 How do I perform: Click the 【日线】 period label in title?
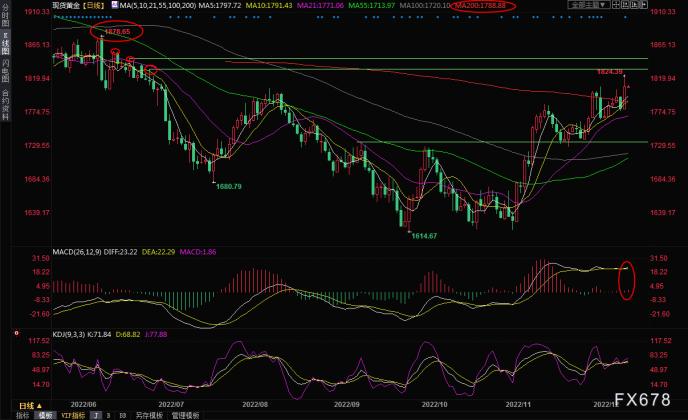93,5
